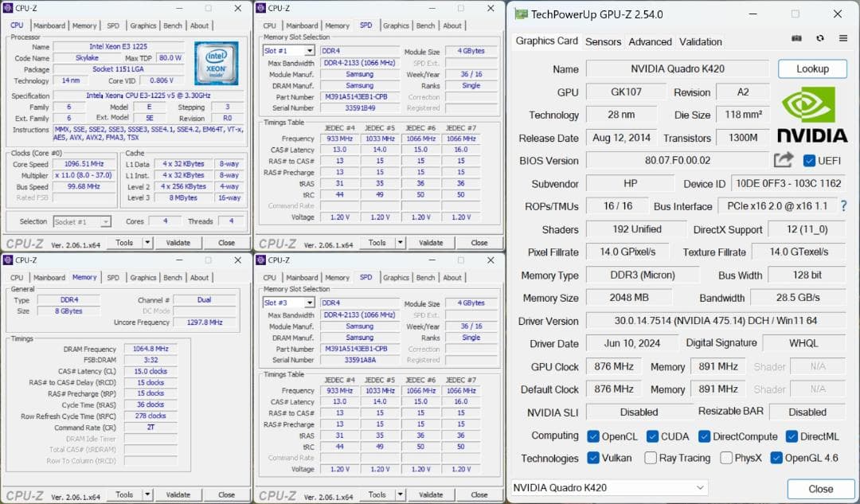
Task: Switch to the Bench tab in CPU-Z
Action: 173,25
